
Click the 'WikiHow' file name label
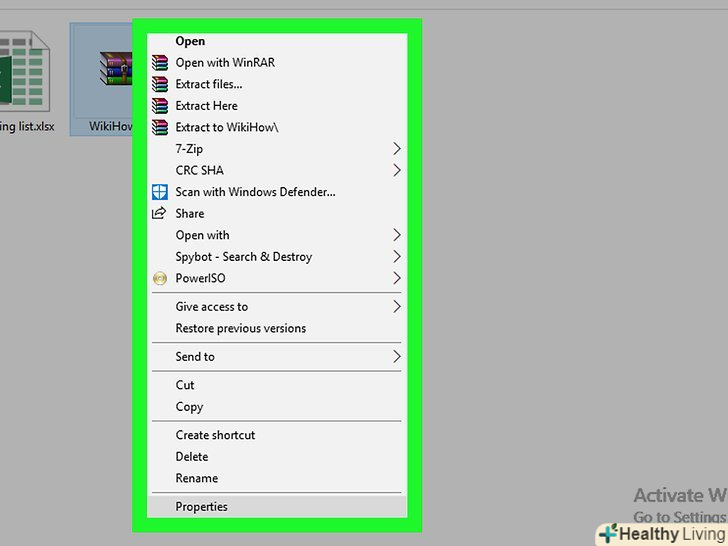click(x=111, y=126)
